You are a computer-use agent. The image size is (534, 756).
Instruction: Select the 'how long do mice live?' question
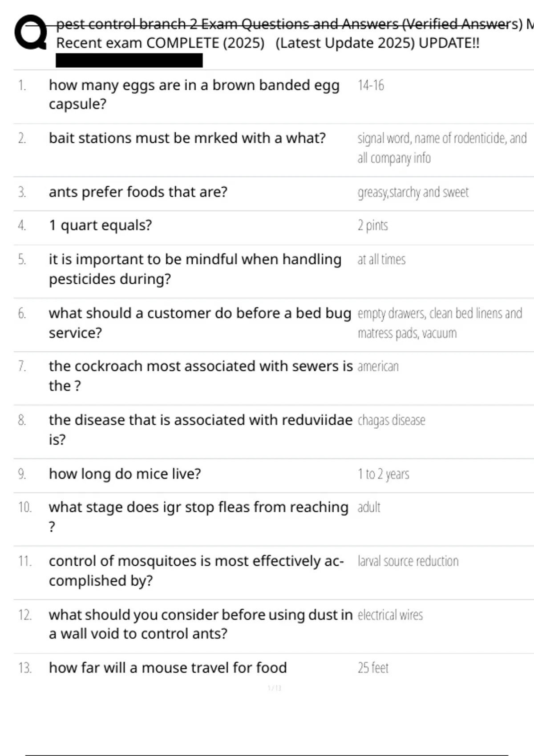click(125, 474)
